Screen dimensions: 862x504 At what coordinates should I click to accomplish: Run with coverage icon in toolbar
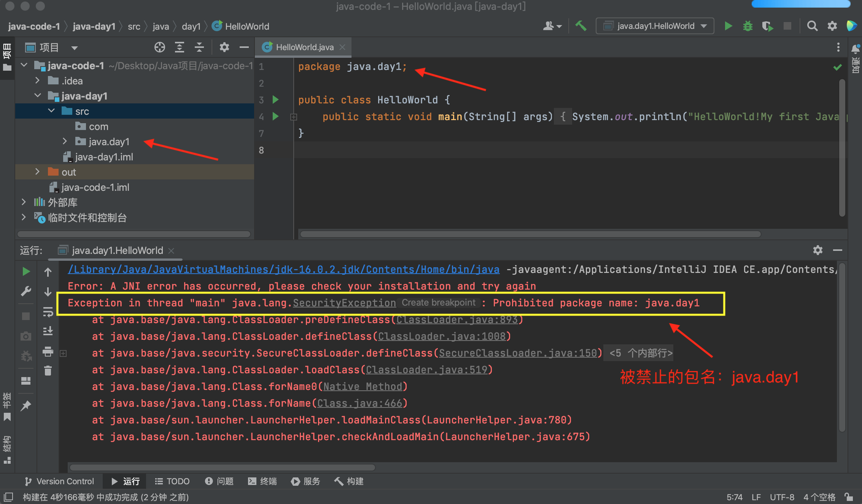pos(767,26)
